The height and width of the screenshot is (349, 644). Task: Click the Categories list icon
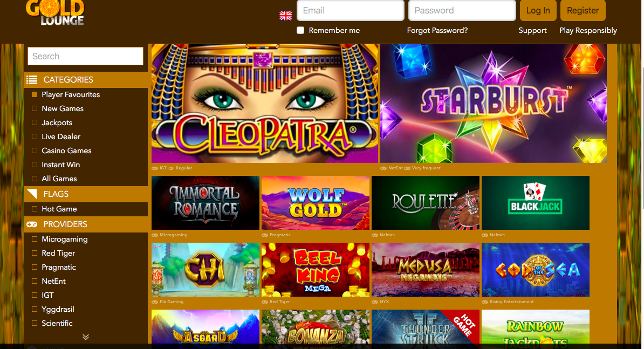pos(32,80)
